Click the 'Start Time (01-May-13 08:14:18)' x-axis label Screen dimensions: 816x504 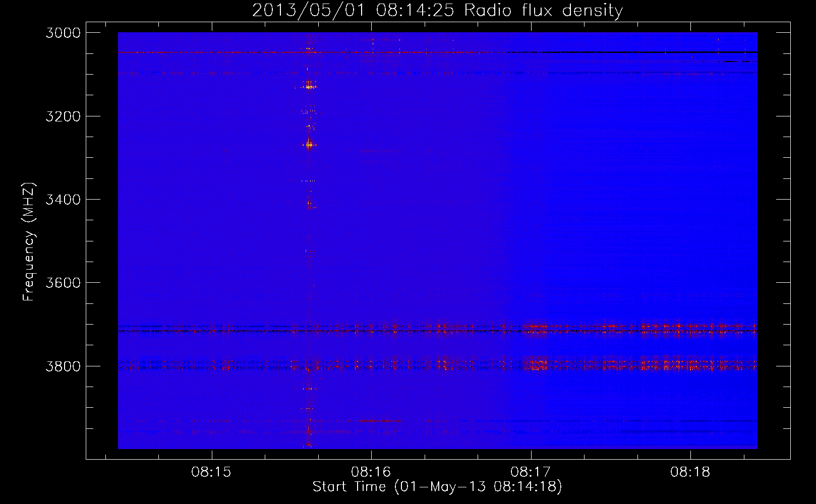click(437, 487)
